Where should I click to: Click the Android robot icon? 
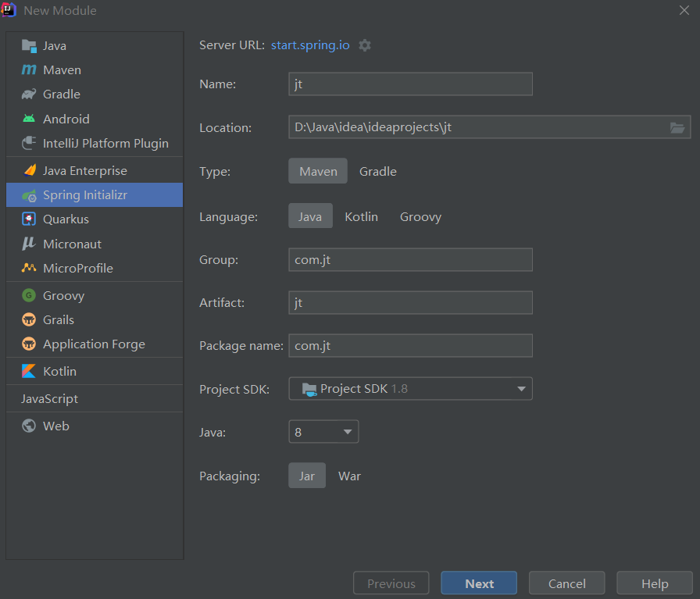(29, 119)
